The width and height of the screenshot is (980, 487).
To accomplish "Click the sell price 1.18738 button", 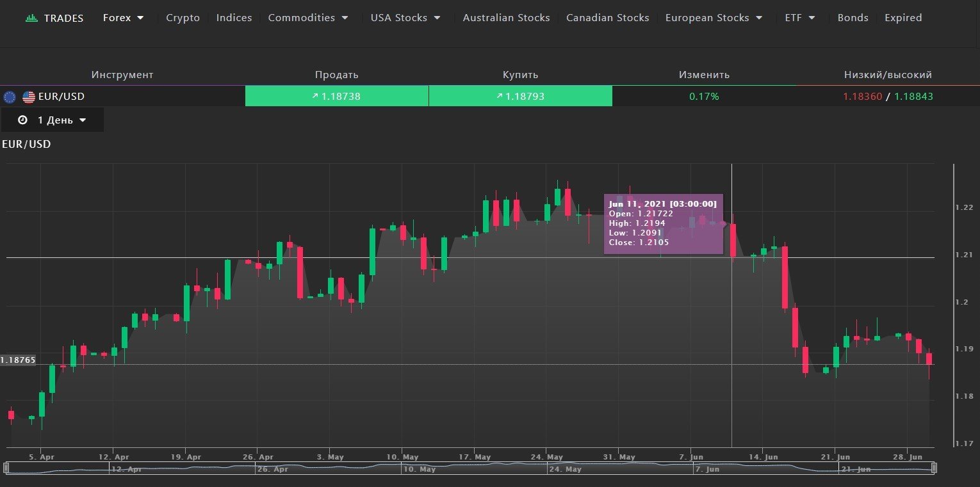I will (x=336, y=97).
